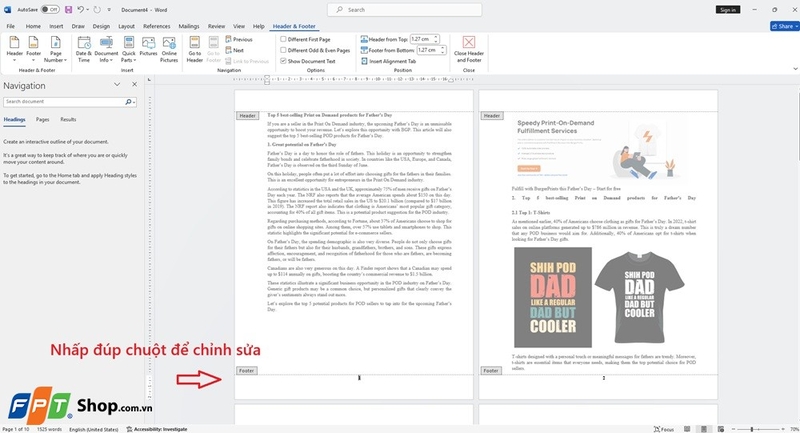Close the Navigation pane
The width and height of the screenshot is (800, 433).
pos(134,85)
